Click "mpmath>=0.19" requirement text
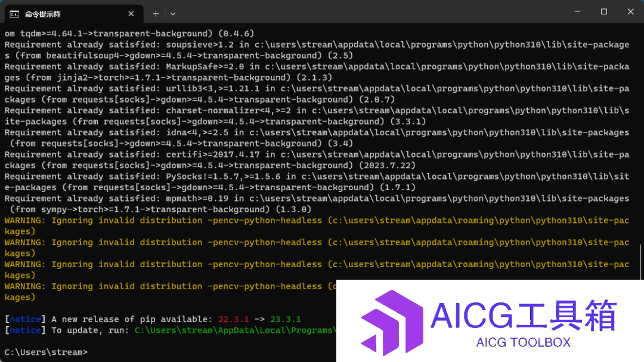 [x=197, y=199]
